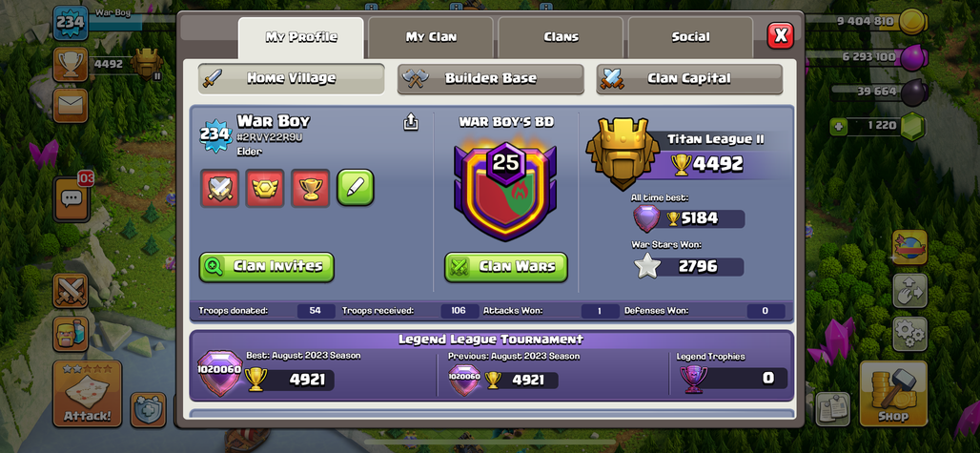980x453 pixels.
Task: Switch to My Clan tab
Action: 431,37
